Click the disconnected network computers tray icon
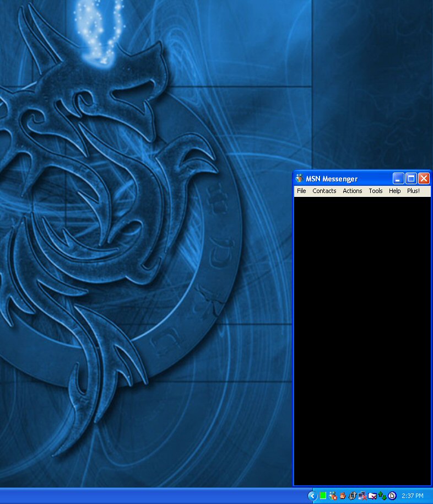Viewport: 433px width, 504px height. pos(362,496)
